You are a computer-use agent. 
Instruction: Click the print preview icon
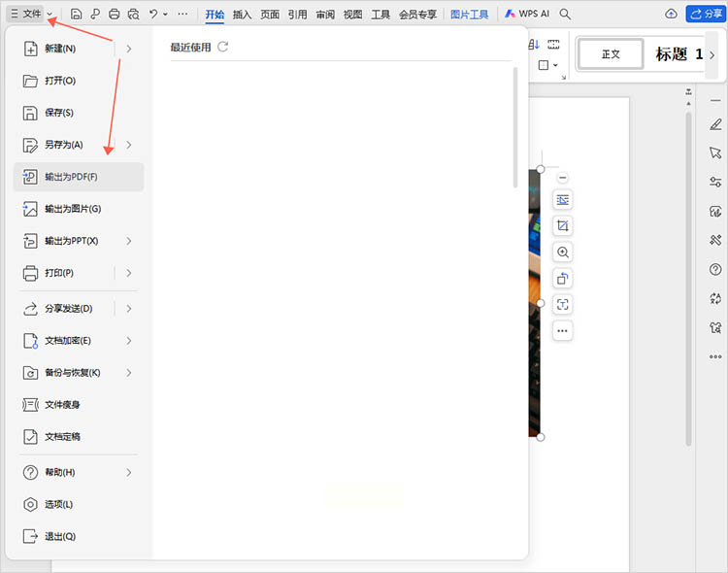tap(133, 14)
